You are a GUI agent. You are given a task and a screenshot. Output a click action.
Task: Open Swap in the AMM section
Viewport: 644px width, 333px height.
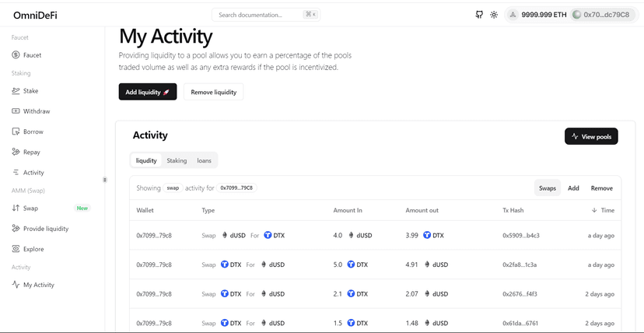pos(26,209)
